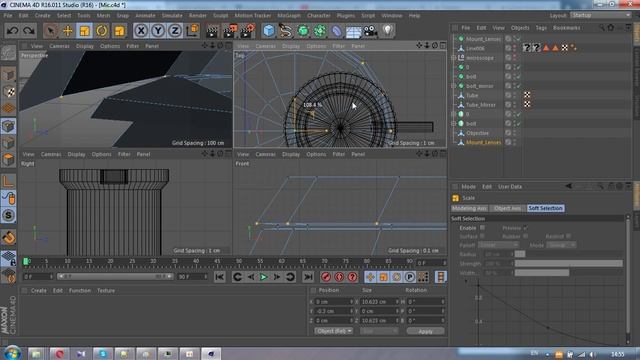The width and height of the screenshot is (640, 360).
Task: Open the Falloff dropdown
Action: [x=498, y=245]
